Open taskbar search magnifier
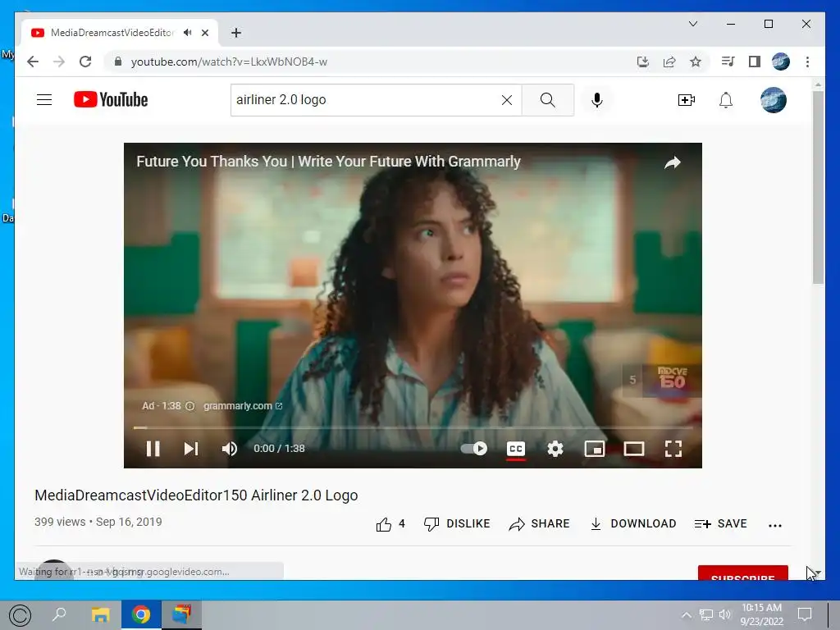 coord(59,615)
